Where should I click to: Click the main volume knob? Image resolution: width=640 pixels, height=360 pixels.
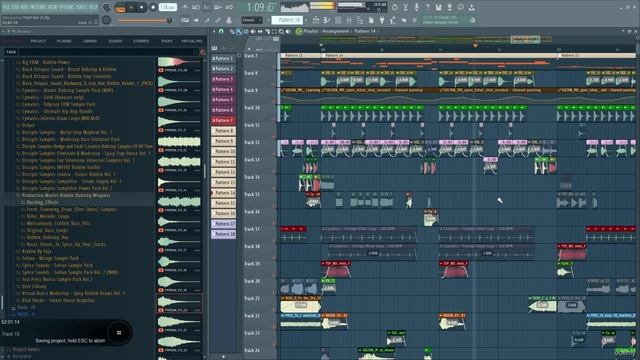point(107,7)
